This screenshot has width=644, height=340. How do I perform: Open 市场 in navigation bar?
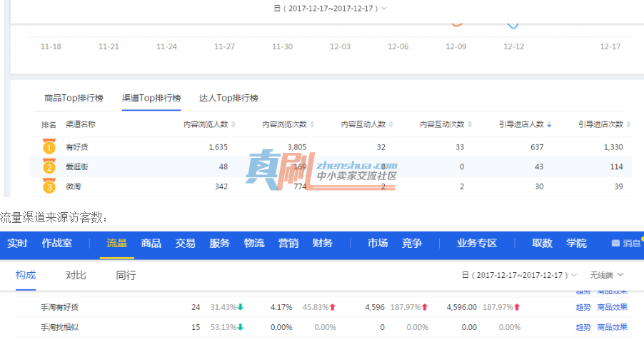(x=378, y=244)
